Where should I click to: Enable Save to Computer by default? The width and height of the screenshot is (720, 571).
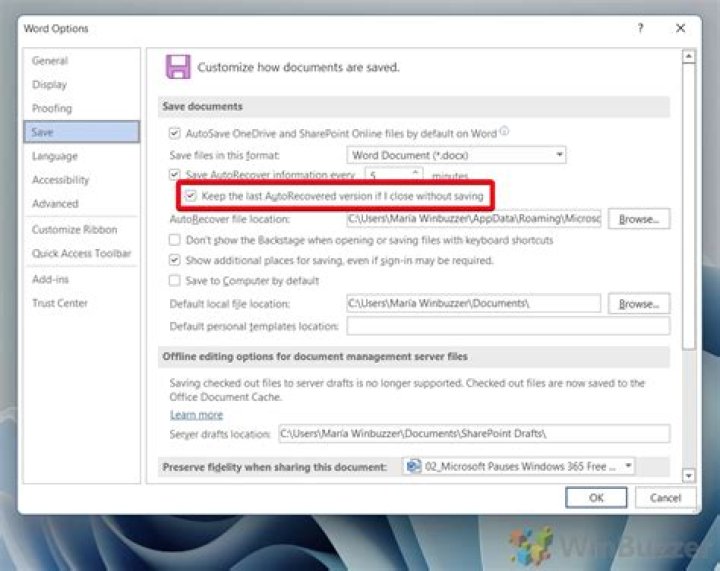[x=174, y=280]
